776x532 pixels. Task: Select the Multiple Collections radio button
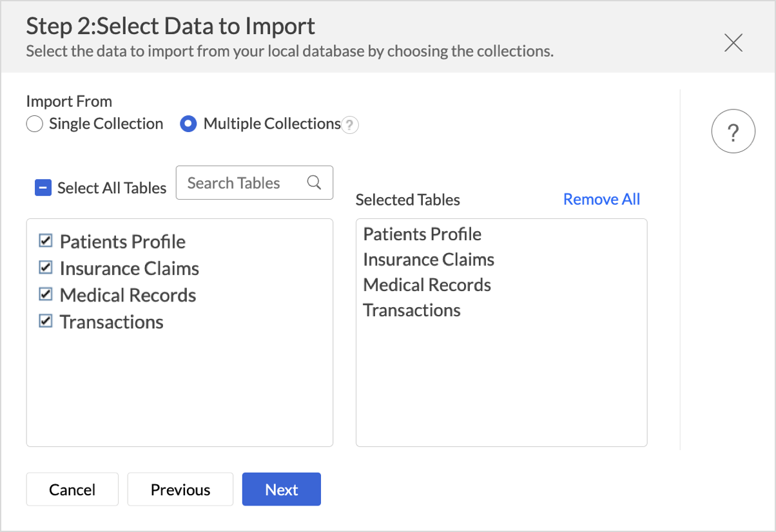click(188, 124)
